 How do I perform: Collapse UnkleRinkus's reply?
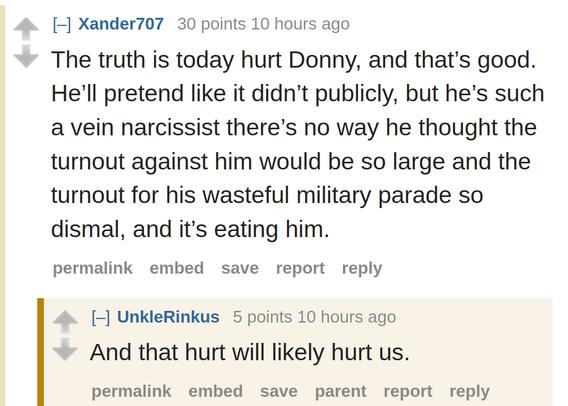(x=101, y=318)
